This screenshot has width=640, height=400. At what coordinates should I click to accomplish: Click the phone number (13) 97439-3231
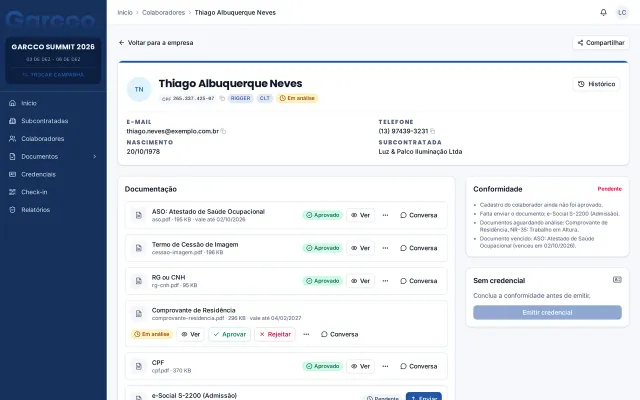coord(403,131)
